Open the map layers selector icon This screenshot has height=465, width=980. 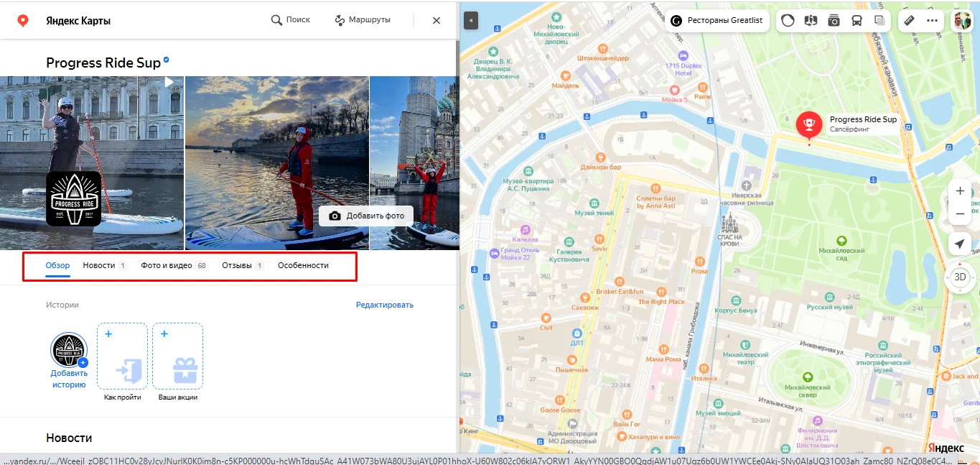click(x=879, y=21)
